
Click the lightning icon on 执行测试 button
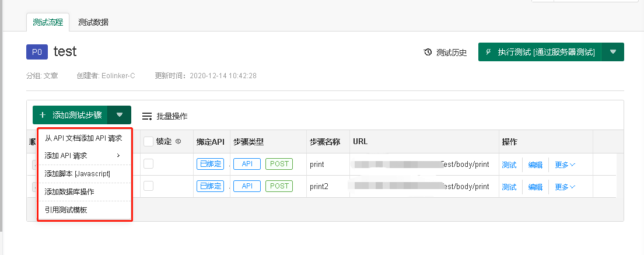point(488,52)
